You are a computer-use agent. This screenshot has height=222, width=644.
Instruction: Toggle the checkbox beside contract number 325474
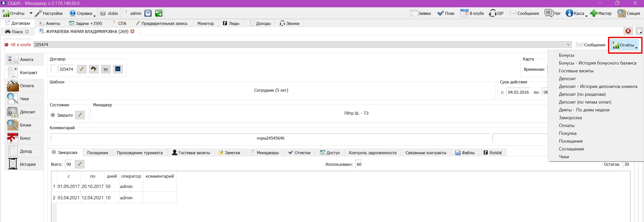tap(53, 69)
